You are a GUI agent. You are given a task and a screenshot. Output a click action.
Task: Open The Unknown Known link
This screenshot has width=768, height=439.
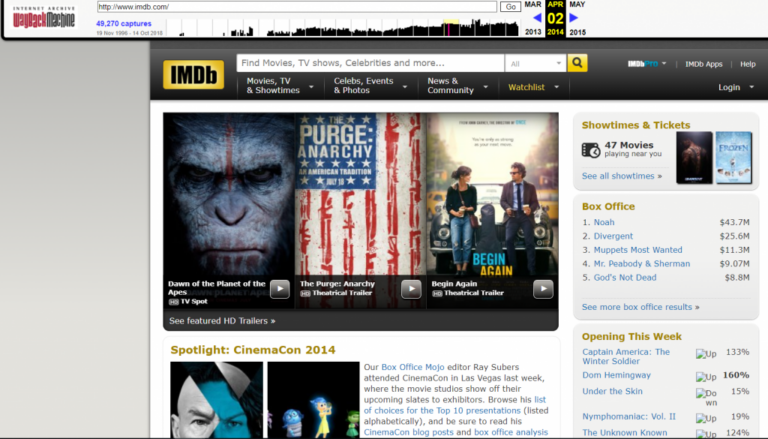[x=624, y=433]
